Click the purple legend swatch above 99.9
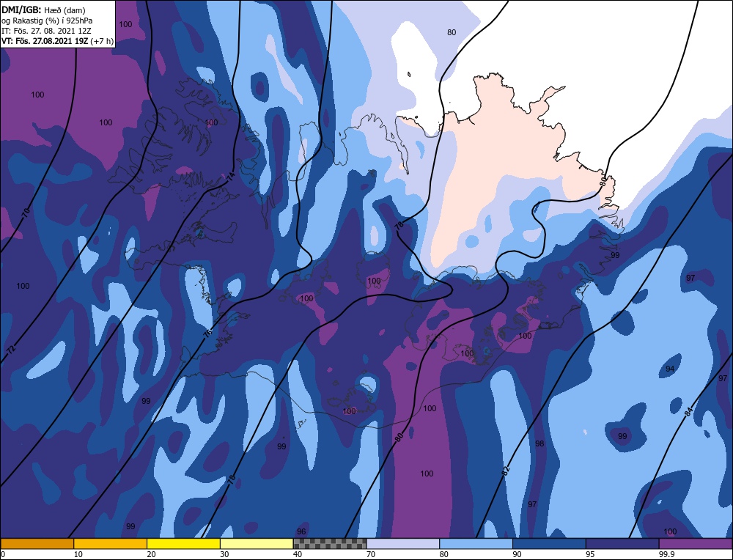The image size is (733, 560). (696, 544)
